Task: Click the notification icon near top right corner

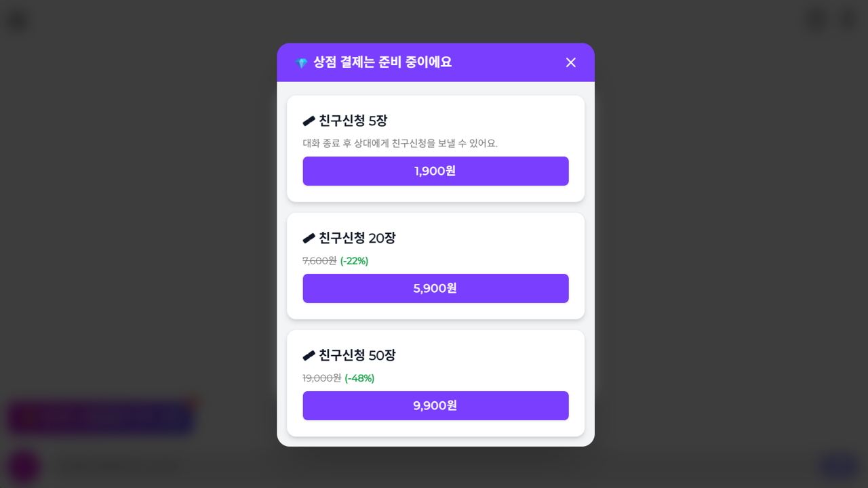Action: tap(814, 20)
